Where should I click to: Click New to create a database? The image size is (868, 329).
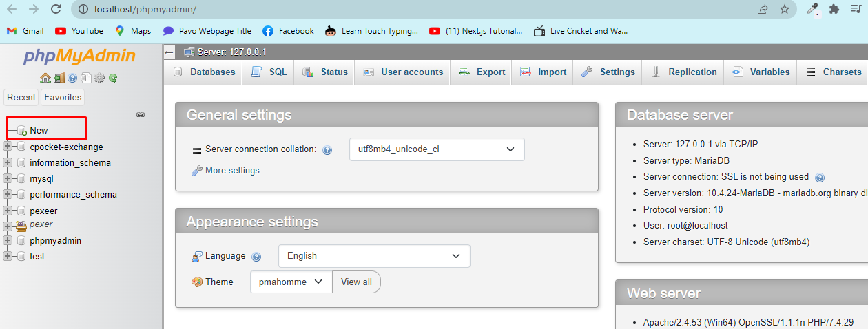[39, 130]
